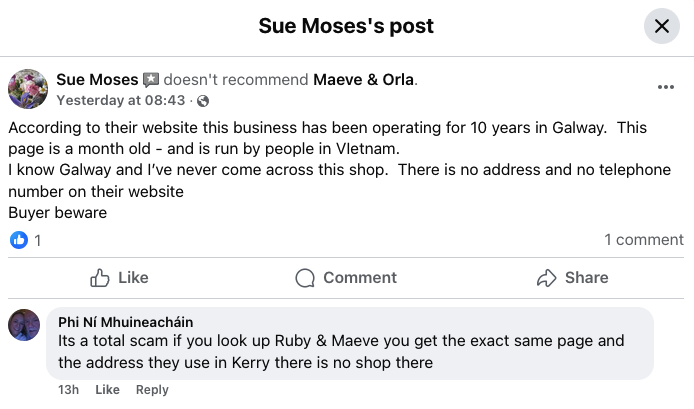Click the Share arrow button
This screenshot has width=694, height=409.
(x=572, y=277)
